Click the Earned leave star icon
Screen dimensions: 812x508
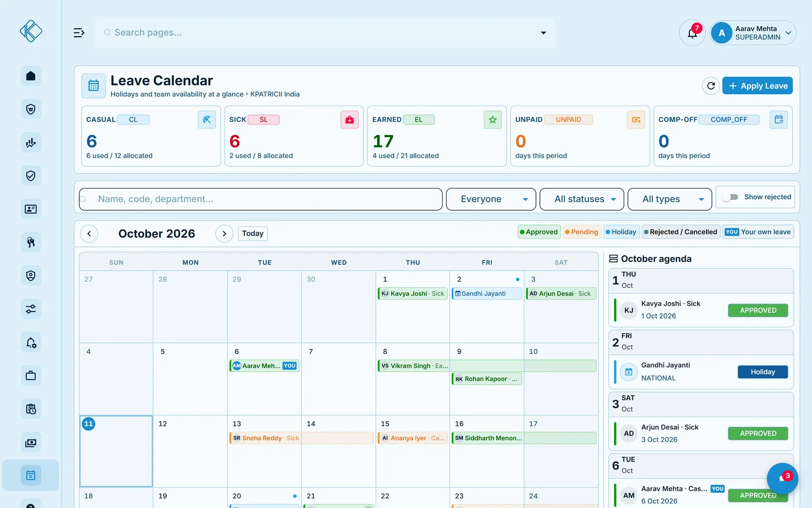coord(493,120)
